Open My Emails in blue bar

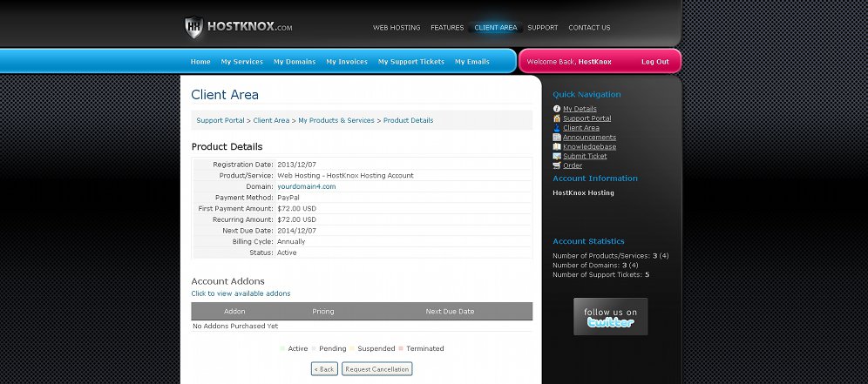coord(472,62)
